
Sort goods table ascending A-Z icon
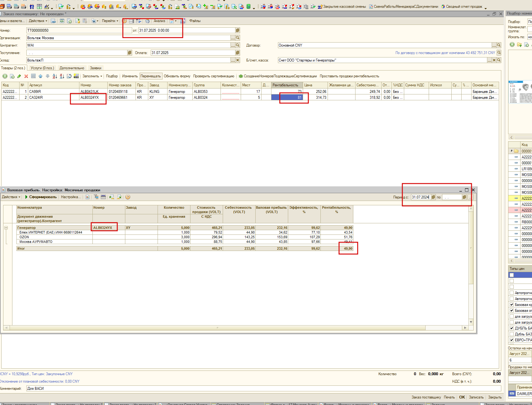pos(55,76)
